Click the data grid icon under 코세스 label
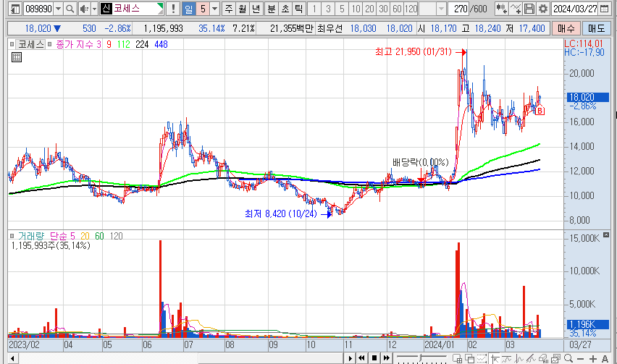617x364 pixels. tap(17, 57)
